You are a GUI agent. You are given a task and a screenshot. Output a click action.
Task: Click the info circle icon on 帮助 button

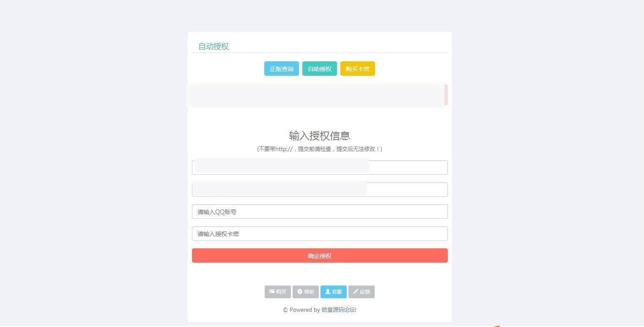tap(300, 291)
